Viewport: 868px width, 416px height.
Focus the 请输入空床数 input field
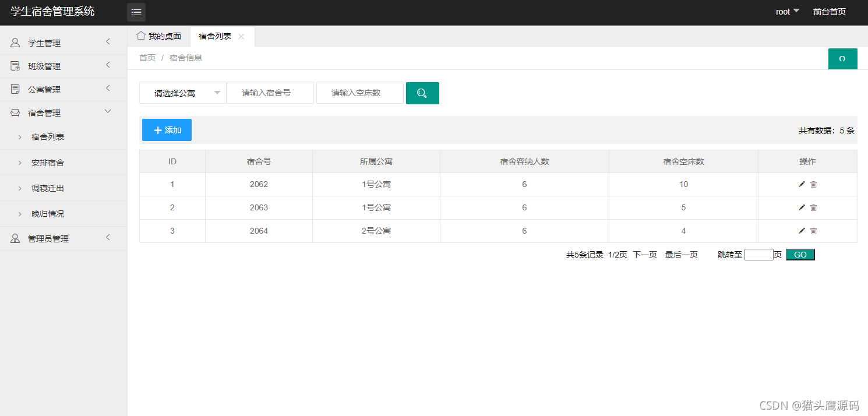pos(360,93)
